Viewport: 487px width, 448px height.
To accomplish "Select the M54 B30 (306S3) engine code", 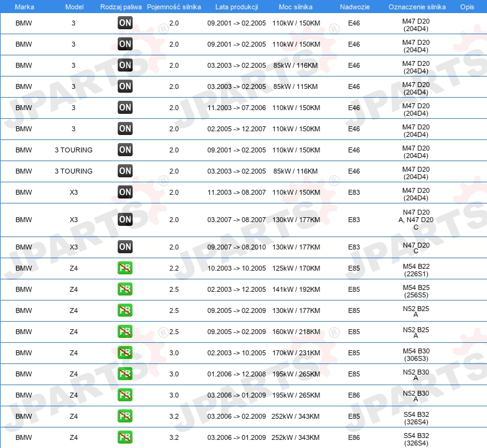I will click(416, 355).
